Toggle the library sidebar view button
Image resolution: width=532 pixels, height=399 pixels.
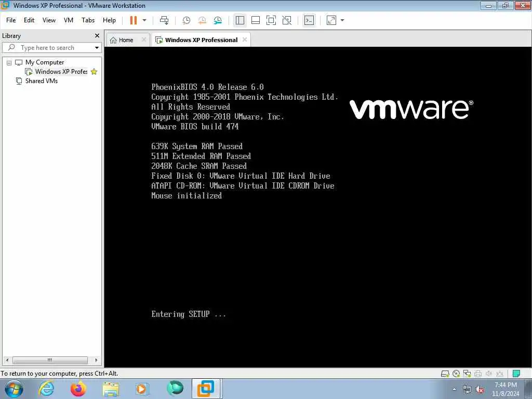click(x=240, y=20)
